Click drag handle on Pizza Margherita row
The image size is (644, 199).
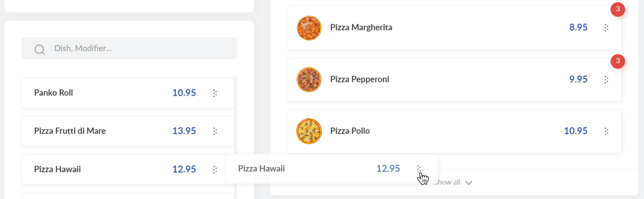[x=606, y=28]
